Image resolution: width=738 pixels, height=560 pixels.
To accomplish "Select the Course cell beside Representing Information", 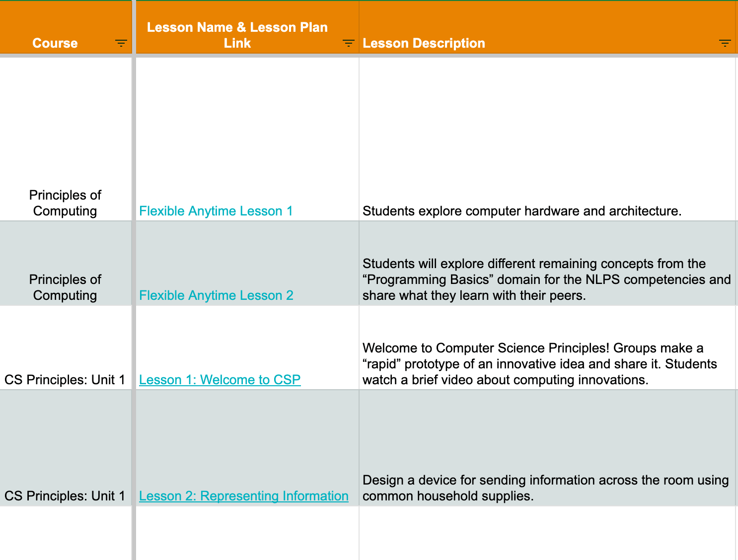I will [65, 496].
